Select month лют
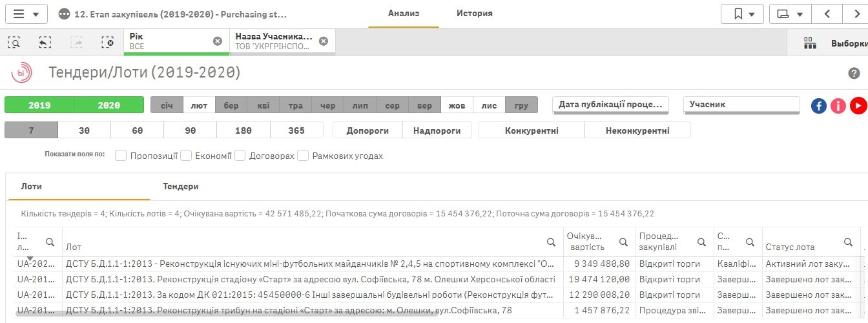 pos(199,105)
